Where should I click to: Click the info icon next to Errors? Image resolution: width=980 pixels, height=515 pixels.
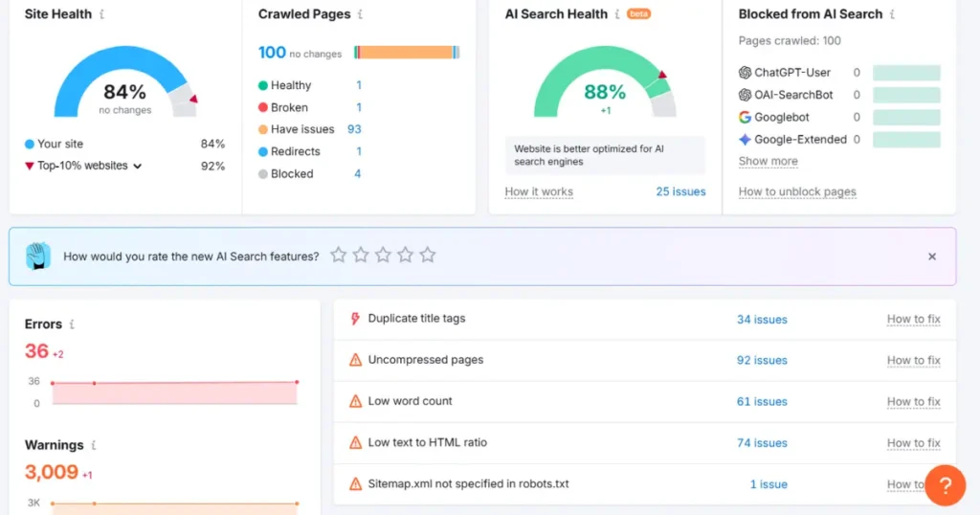pyautogui.click(x=72, y=325)
